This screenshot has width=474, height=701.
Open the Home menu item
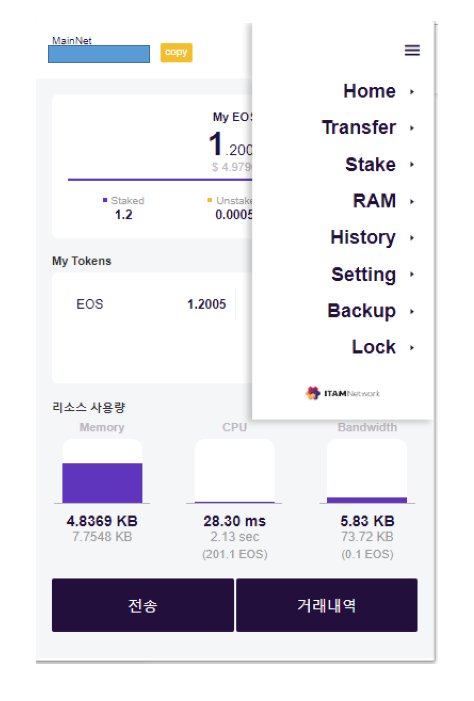pos(369,91)
